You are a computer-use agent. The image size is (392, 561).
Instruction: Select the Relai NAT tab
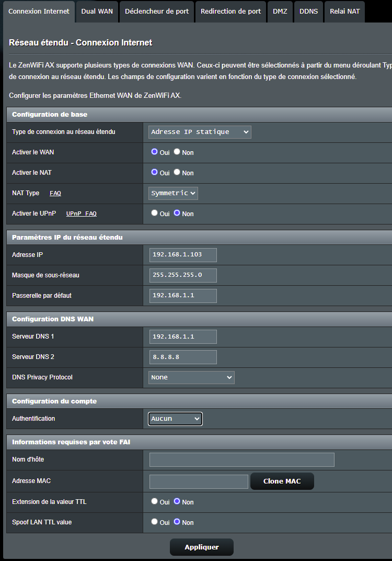(344, 12)
